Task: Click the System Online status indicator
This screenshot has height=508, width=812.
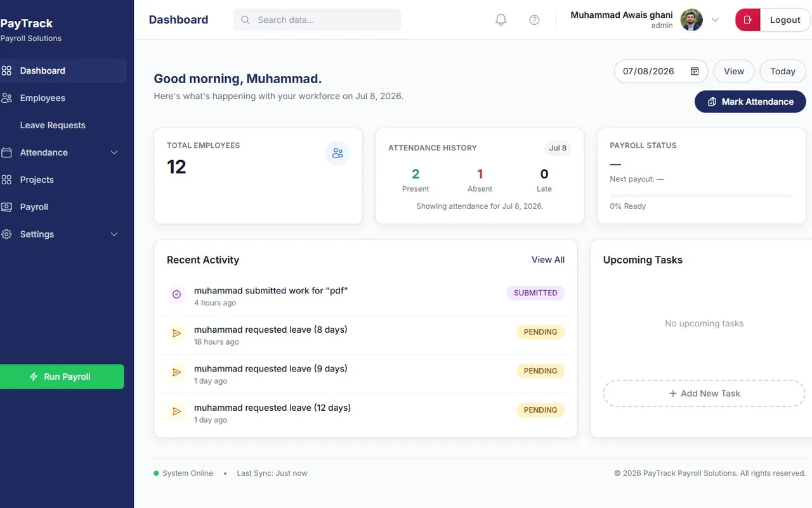Action: point(183,473)
